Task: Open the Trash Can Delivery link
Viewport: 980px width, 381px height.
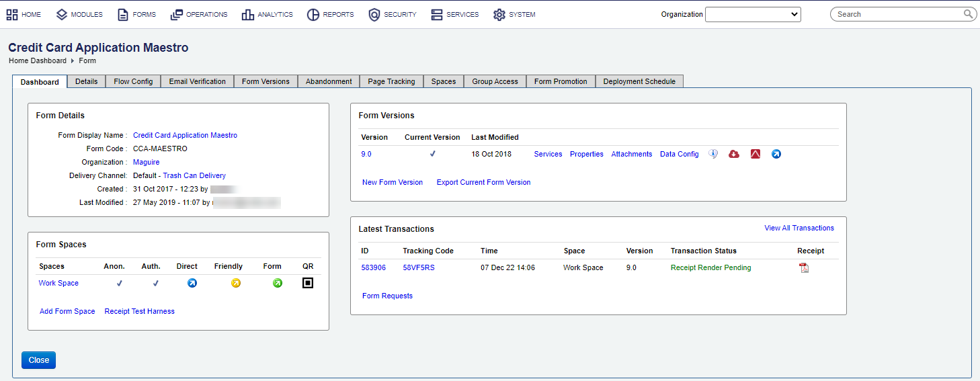Action: [x=194, y=175]
